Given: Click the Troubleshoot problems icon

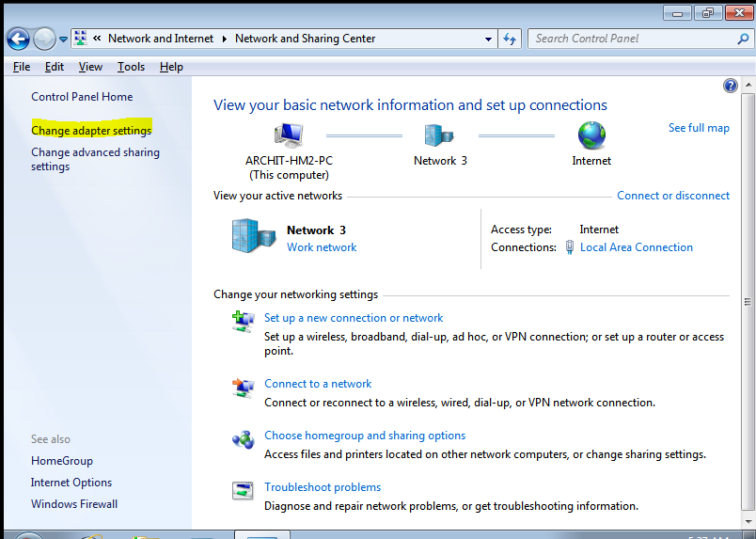Looking at the screenshot, I should tap(243, 491).
